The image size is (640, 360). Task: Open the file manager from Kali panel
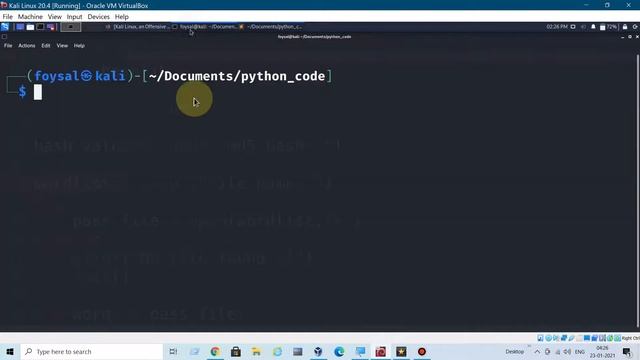(x=30, y=27)
